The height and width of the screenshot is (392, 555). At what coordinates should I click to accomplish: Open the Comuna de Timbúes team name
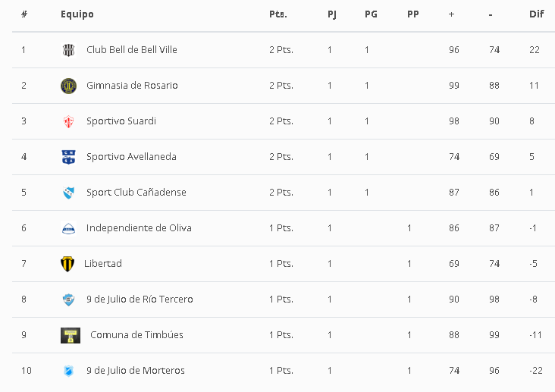(136, 335)
